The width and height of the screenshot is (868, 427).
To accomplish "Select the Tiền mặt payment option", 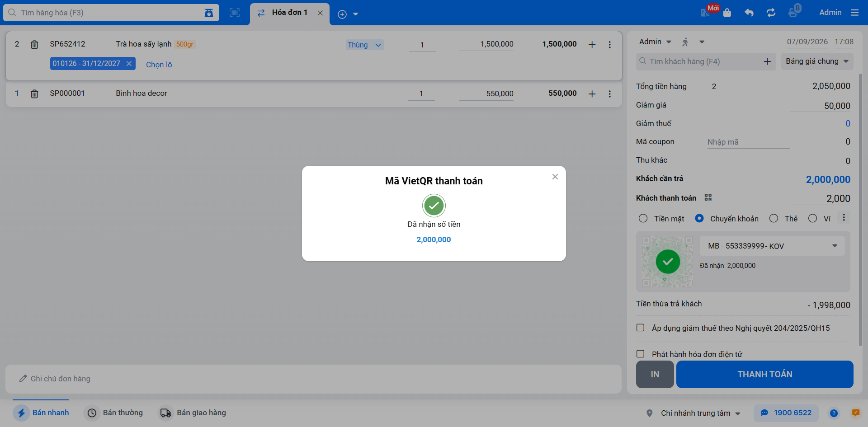I will pos(661,219).
